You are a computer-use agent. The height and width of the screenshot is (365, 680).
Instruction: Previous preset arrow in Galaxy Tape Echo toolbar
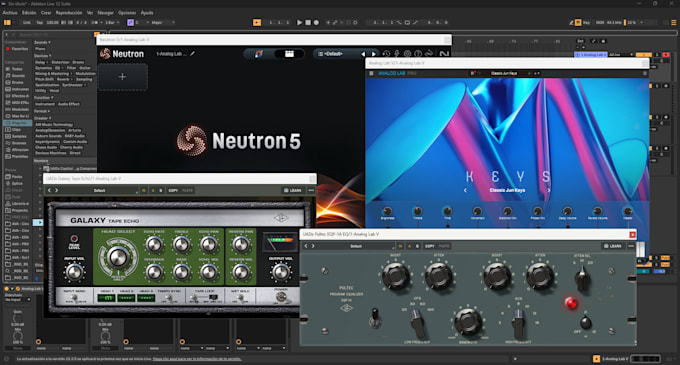(49, 190)
